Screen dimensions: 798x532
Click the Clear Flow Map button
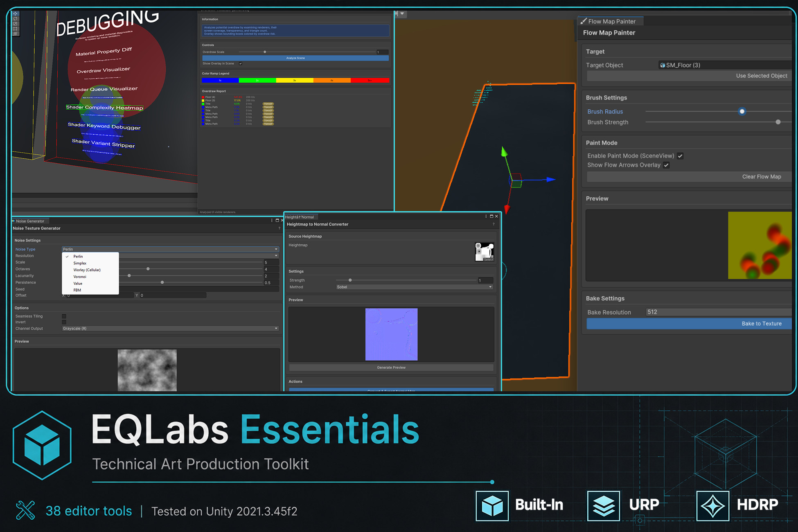690,177
